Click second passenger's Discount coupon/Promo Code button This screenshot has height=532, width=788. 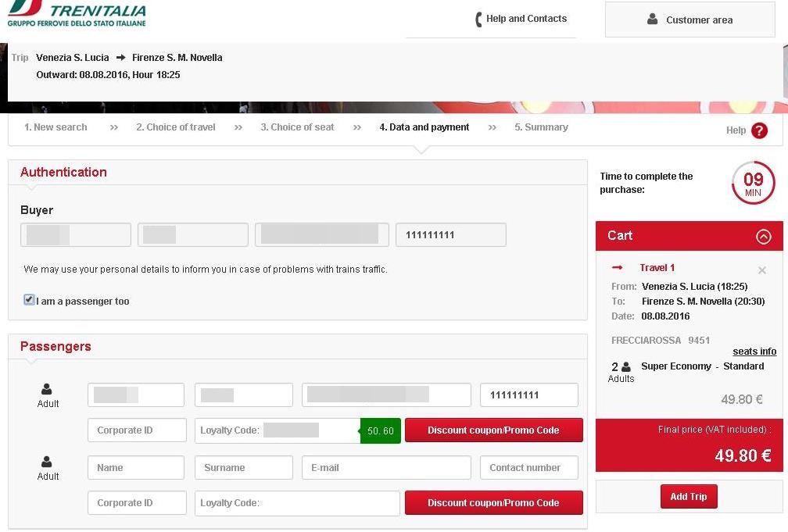pos(493,503)
